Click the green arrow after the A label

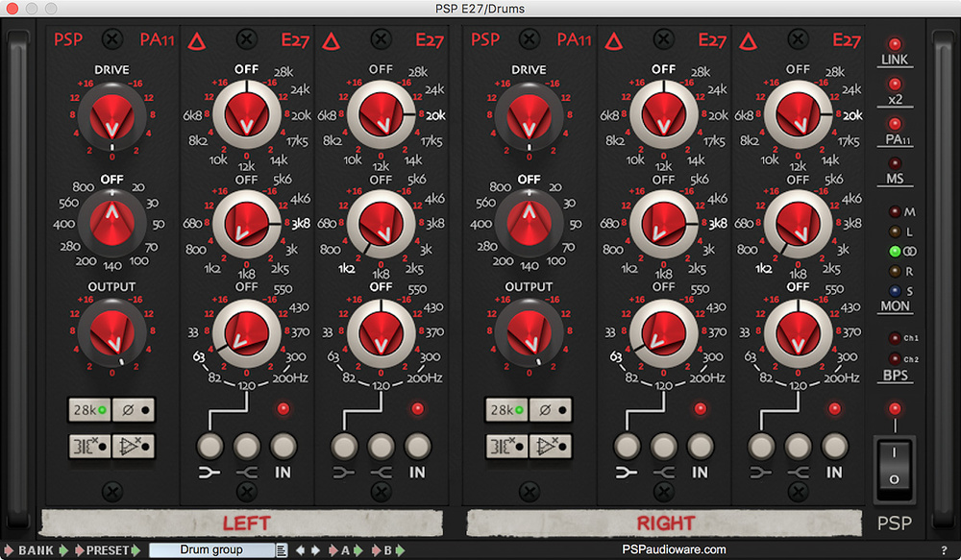point(357,550)
